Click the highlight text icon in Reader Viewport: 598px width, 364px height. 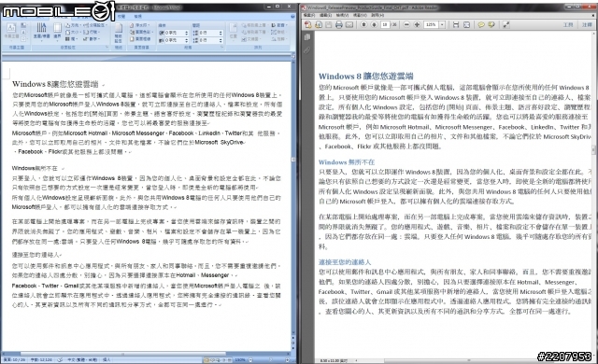491,25
